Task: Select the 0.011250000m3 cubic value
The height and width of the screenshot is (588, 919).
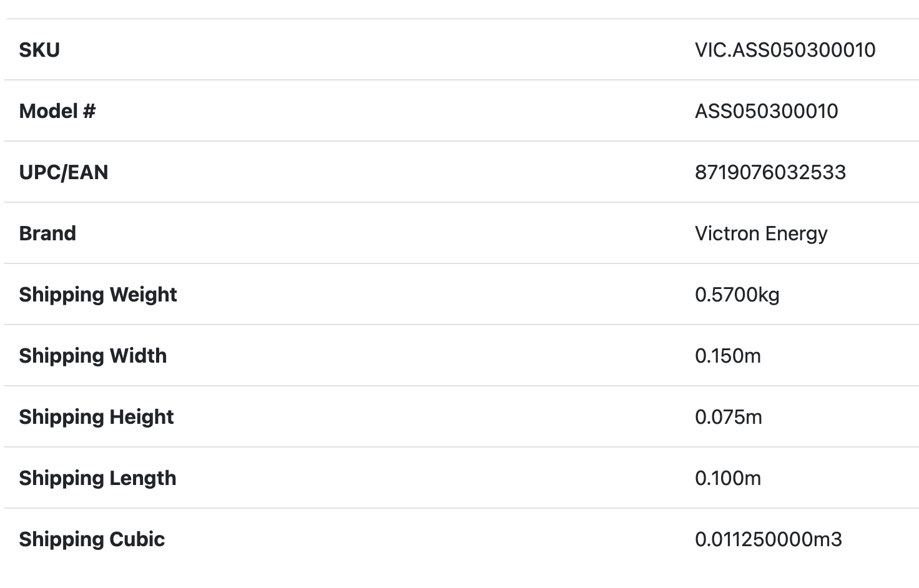Action: (x=768, y=539)
